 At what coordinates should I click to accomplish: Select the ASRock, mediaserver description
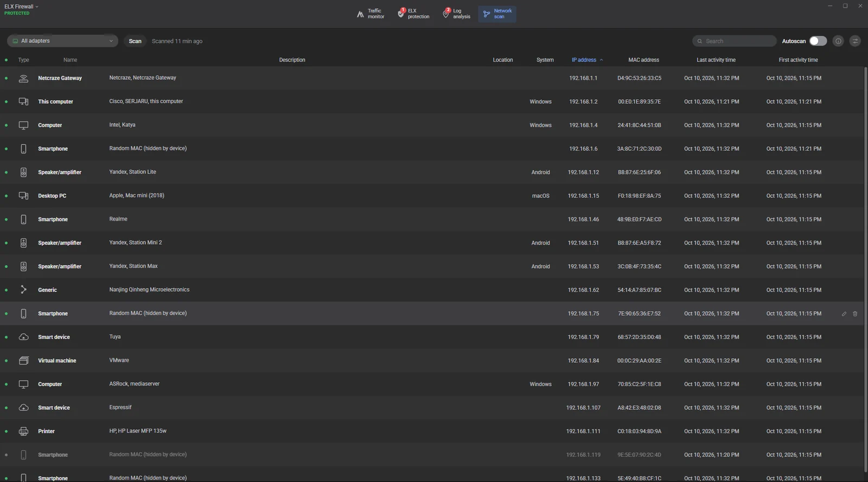135,384
